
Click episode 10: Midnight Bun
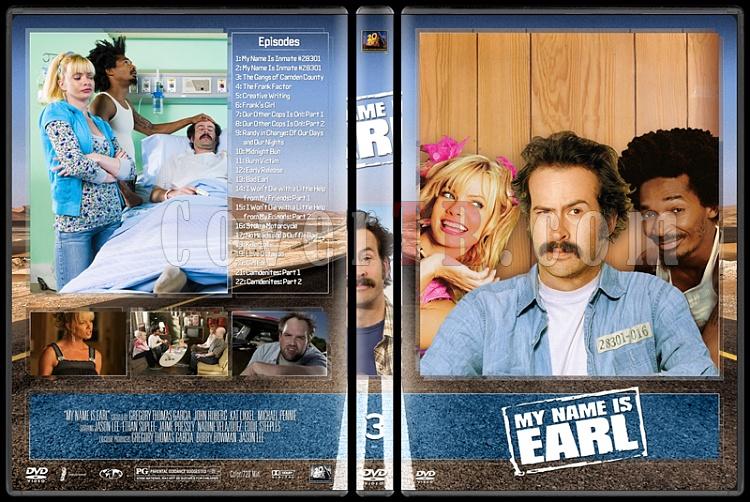point(258,151)
